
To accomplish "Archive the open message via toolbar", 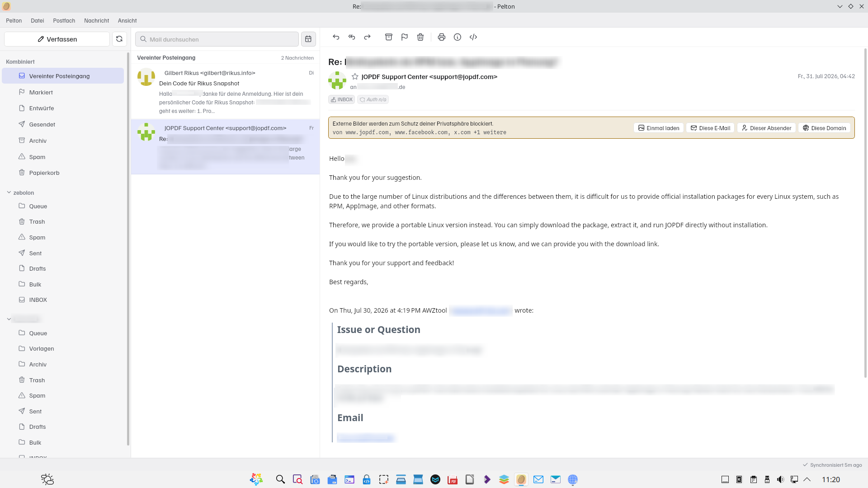I will (389, 37).
